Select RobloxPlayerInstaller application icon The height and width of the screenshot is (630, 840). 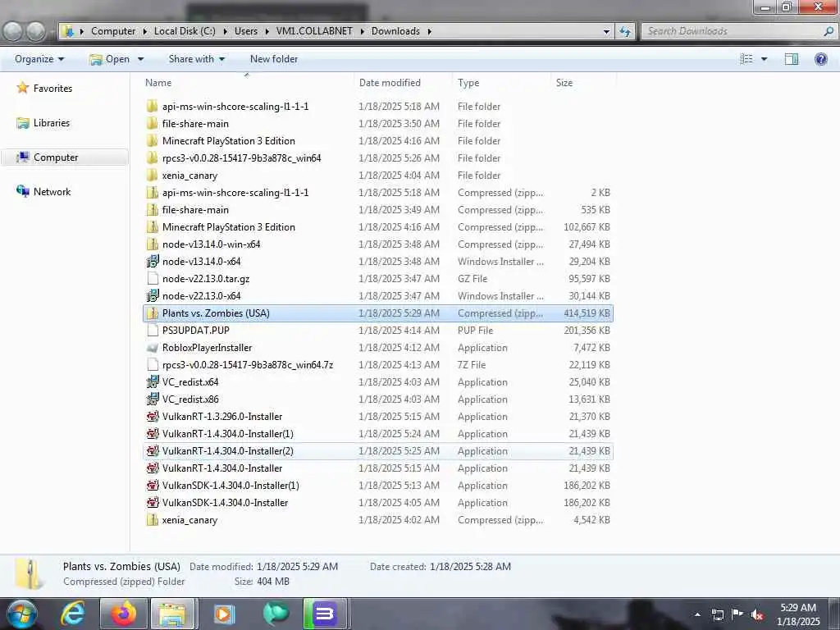click(153, 348)
